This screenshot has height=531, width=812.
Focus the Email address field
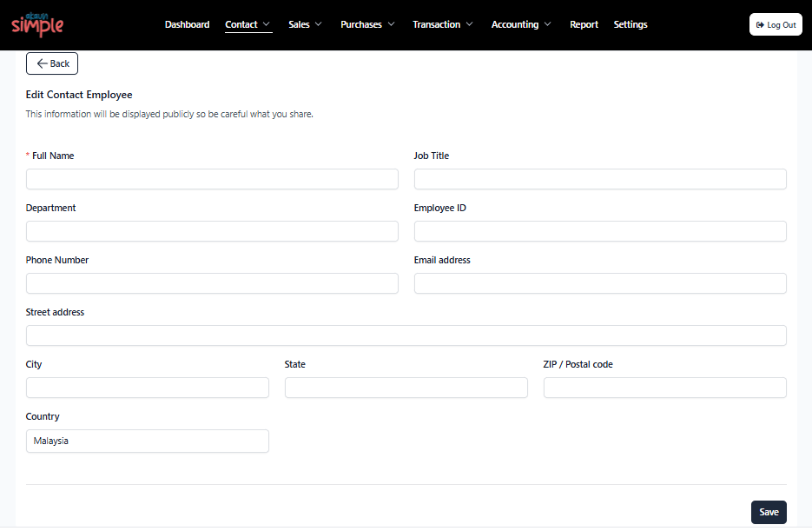(x=600, y=283)
